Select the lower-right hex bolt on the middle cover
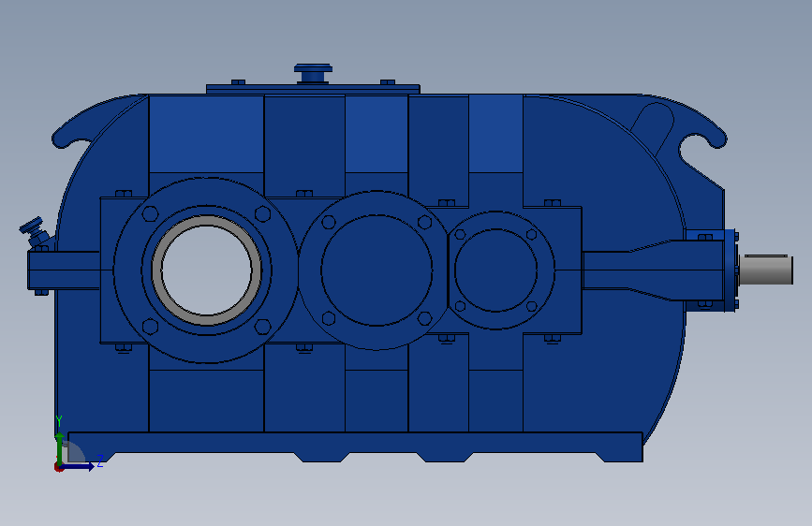Viewport: 812px width, 526px height. pyautogui.click(x=424, y=318)
